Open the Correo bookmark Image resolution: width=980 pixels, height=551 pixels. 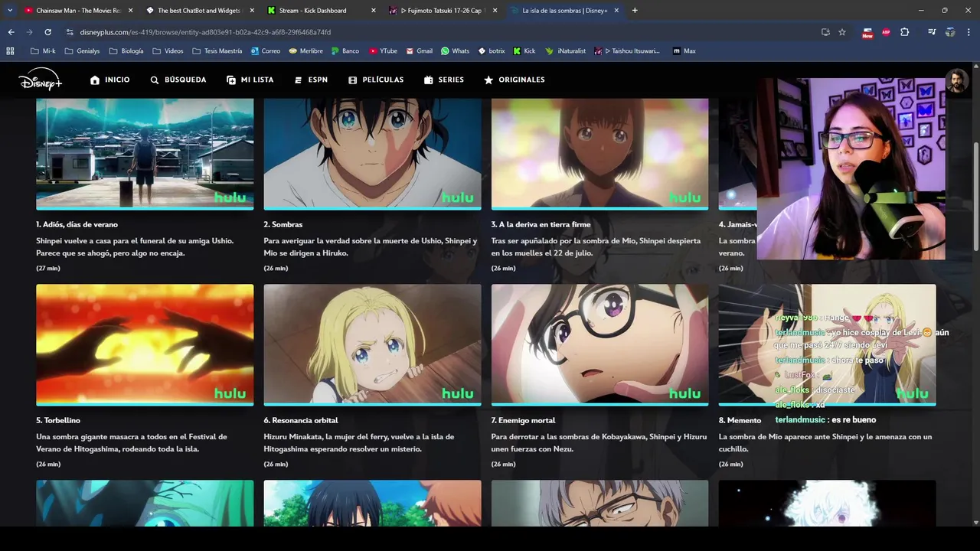click(x=266, y=51)
